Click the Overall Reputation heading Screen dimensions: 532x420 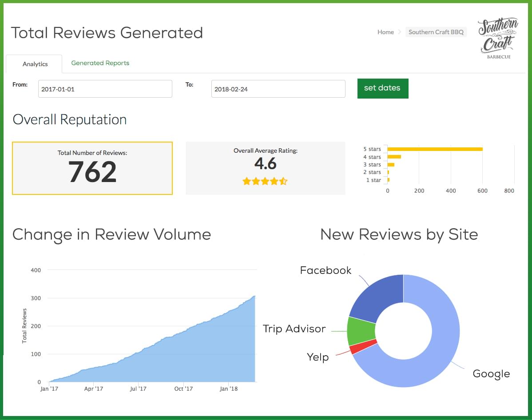point(70,119)
